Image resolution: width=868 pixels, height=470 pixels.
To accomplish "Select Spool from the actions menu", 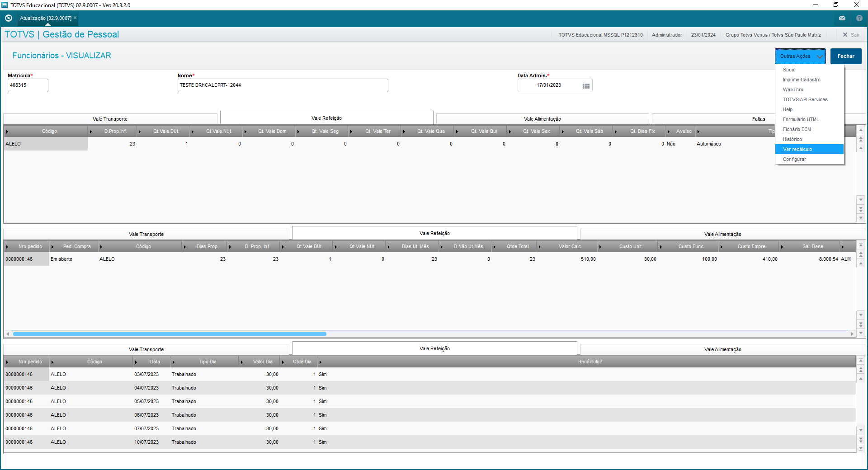I will click(x=809, y=70).
